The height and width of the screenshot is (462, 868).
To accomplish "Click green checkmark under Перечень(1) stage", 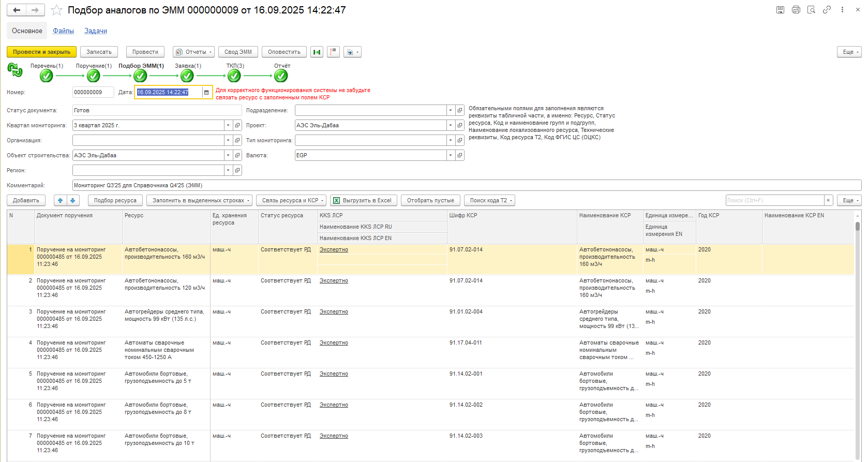I will pos(47,76).
